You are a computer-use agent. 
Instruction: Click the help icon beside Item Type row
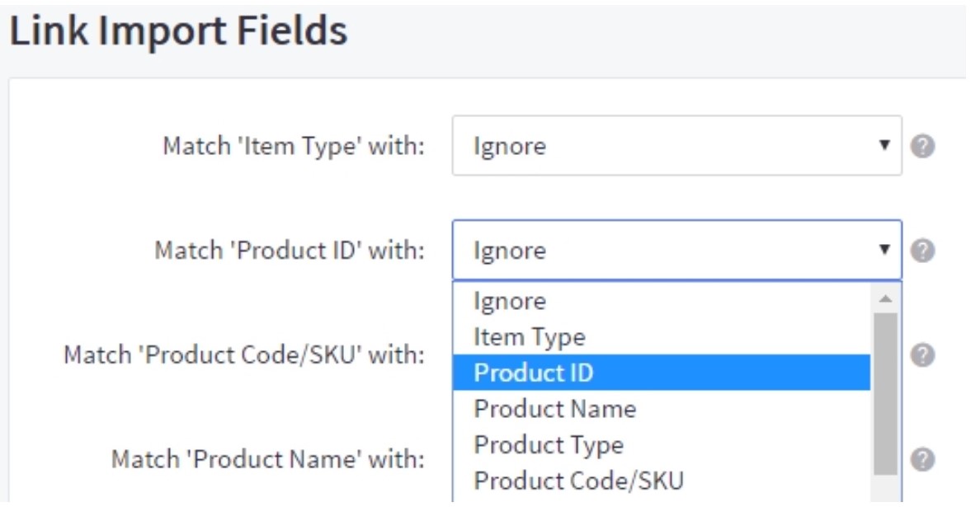click(x=924, y=146)
